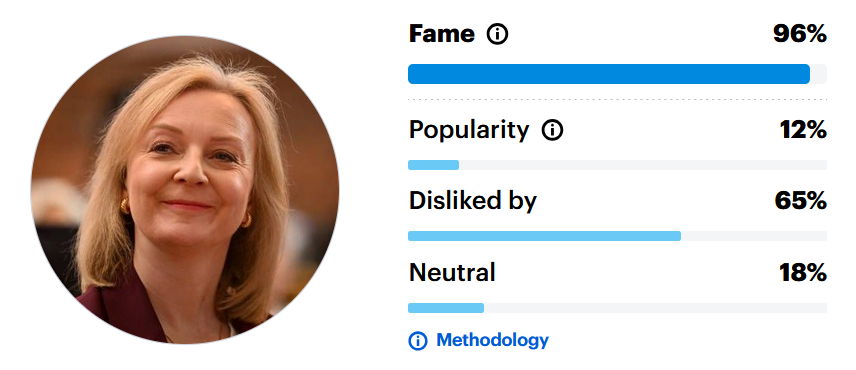Select the 12% popularity value
The image size is (856, 370).
(803, 130)
